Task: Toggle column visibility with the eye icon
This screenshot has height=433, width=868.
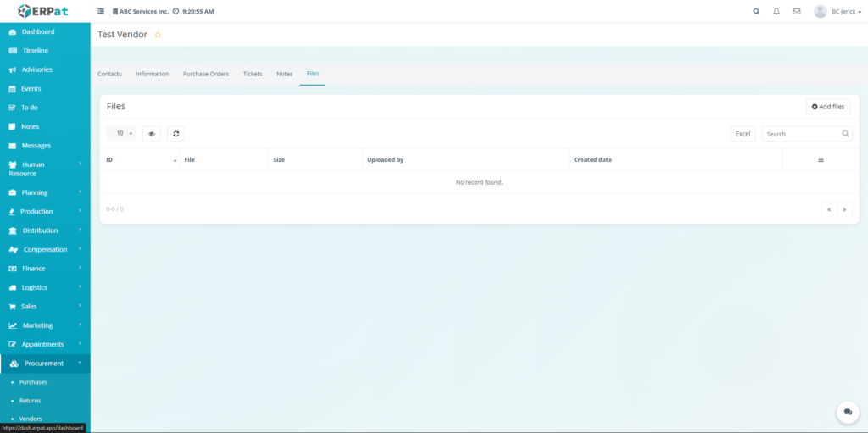Action: (152, 134)
